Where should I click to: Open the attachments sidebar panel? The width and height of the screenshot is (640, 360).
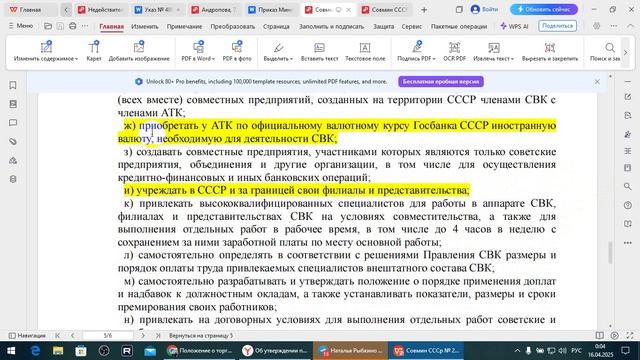13,142
